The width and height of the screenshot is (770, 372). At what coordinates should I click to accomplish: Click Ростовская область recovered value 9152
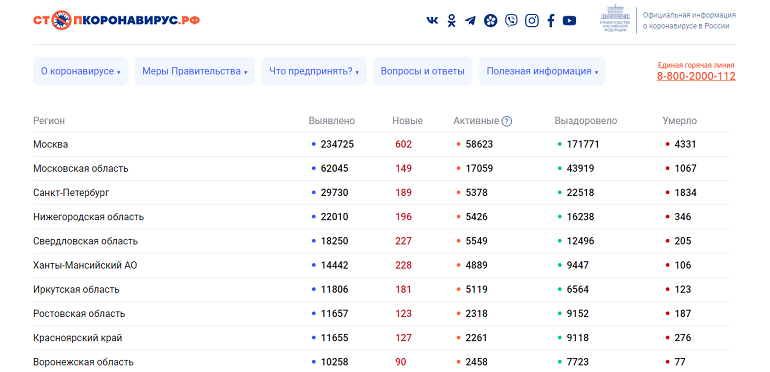578,313
